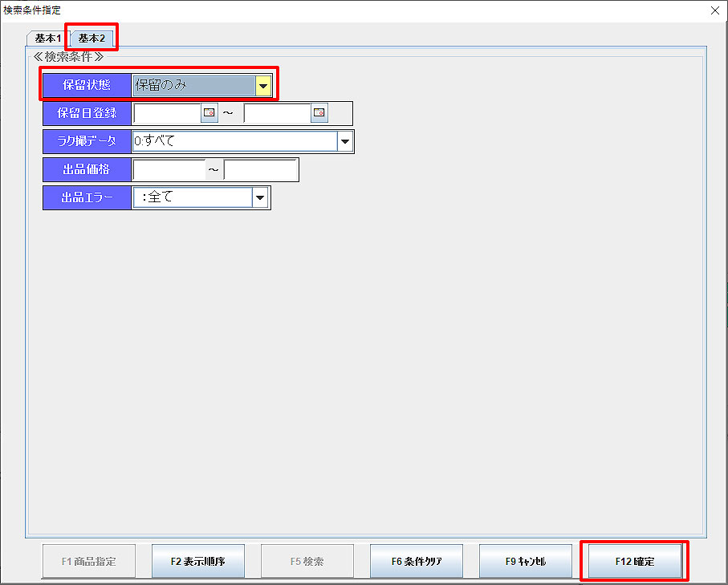Open calendar for 保留日登録 end date

pyautogui.click(x=319, y=113)
